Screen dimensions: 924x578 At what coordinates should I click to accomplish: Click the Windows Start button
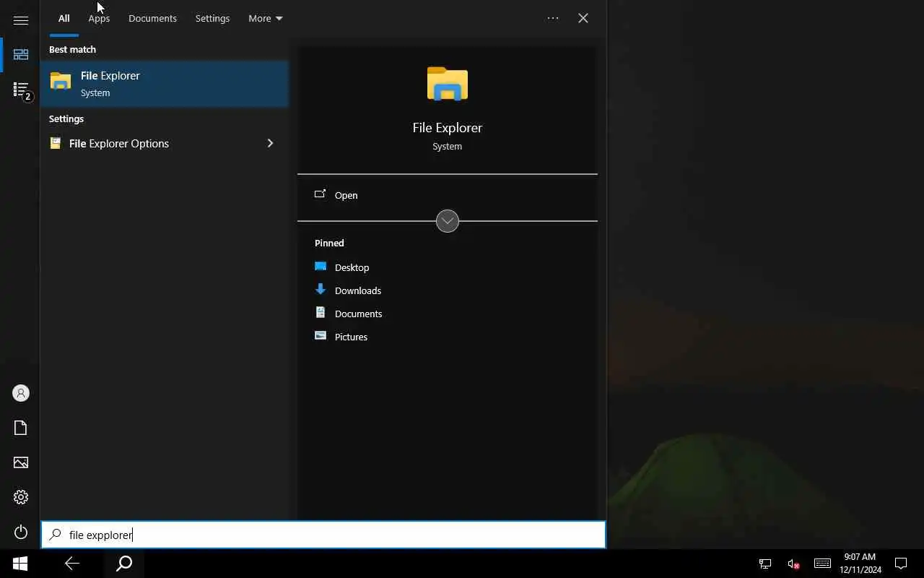click(20, 564)
